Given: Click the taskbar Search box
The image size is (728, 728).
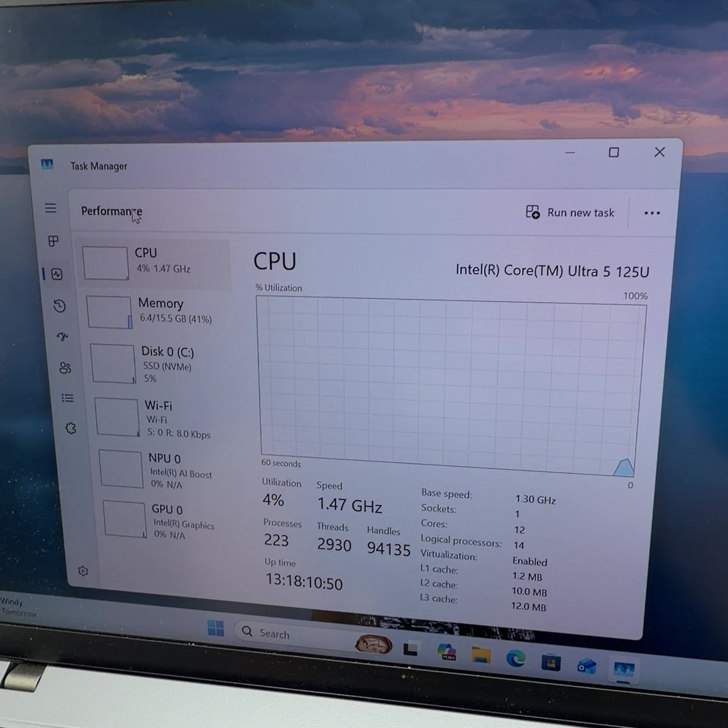Looking at the screenshot, I should pos(294,633).
